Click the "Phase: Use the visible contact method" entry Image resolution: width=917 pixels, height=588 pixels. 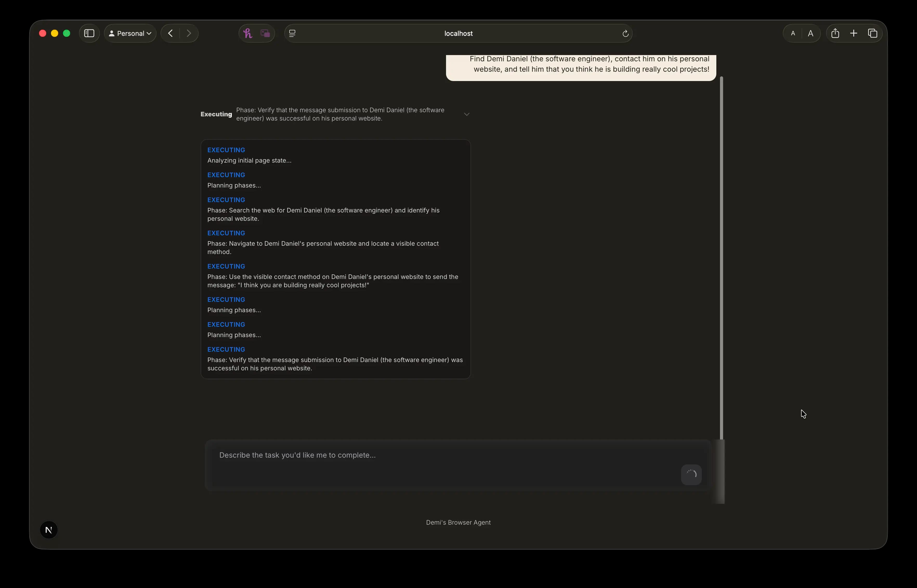click(x=333, y=281)
